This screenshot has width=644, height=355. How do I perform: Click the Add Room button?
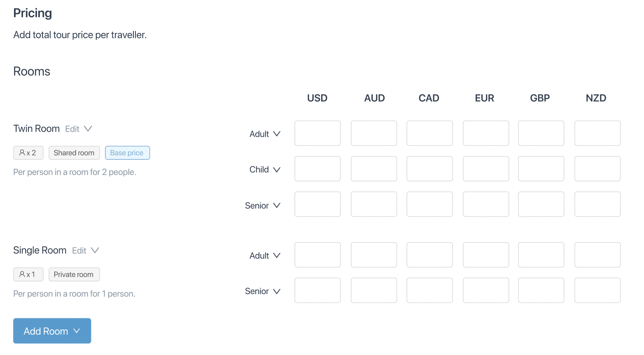(x=46, y=331)
